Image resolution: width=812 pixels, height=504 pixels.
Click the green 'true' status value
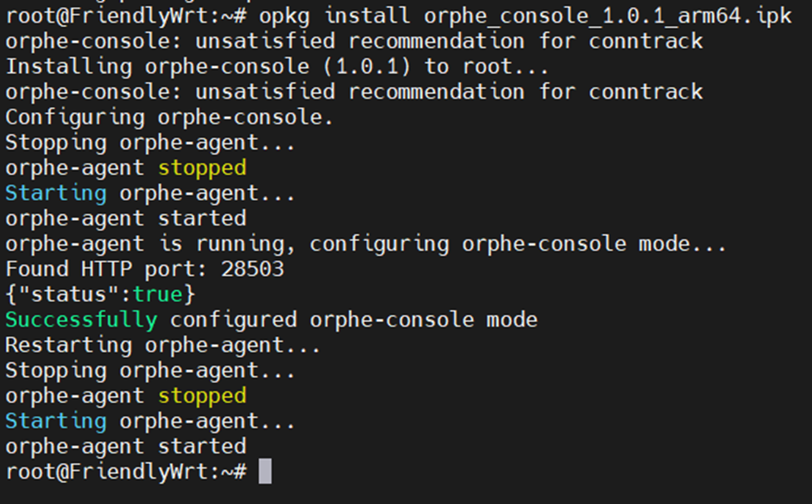(157, 294)
